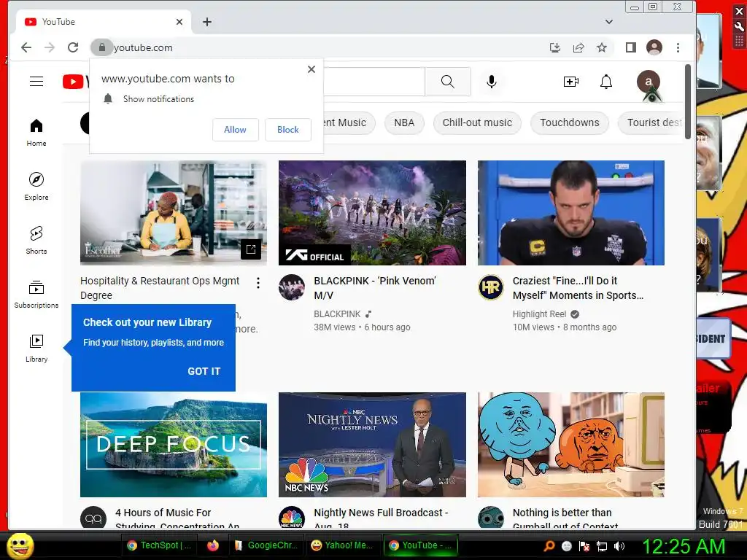This screenshot has width=747, height=560.
Task: Open Subscriptions in the sidebar
Action: [x=36, y=295]
